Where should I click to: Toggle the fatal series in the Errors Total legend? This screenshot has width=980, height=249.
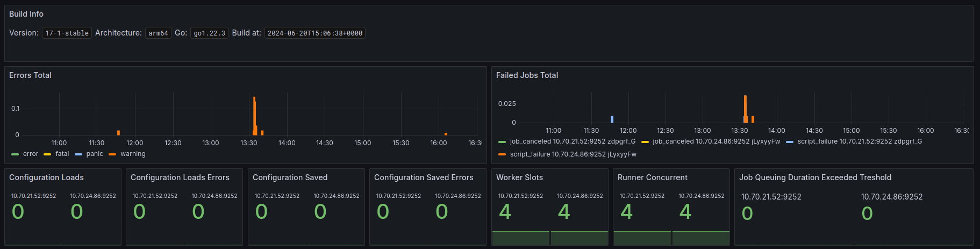pos(62,154)
